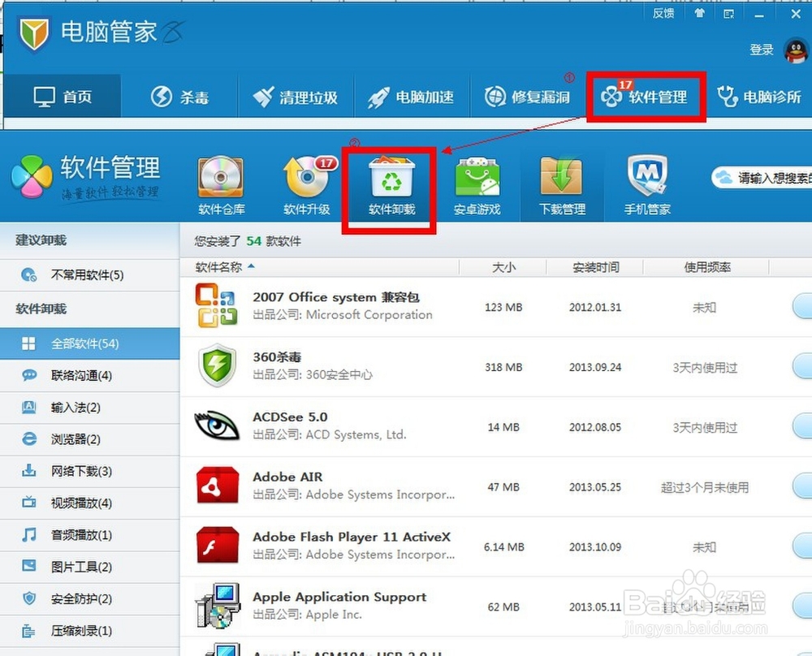Click the 音频播放 music note icon
The image size is (812, 656).
click(29, 534)
